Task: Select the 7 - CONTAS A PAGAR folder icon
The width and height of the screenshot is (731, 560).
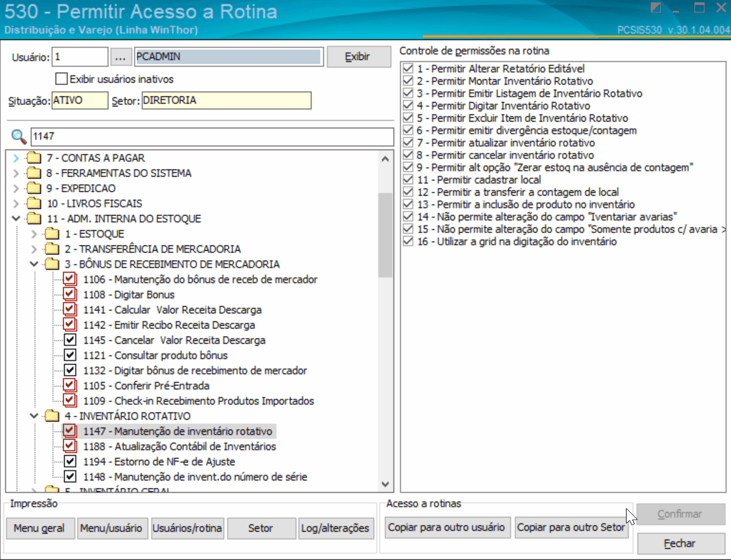Action: pos(34,158)
